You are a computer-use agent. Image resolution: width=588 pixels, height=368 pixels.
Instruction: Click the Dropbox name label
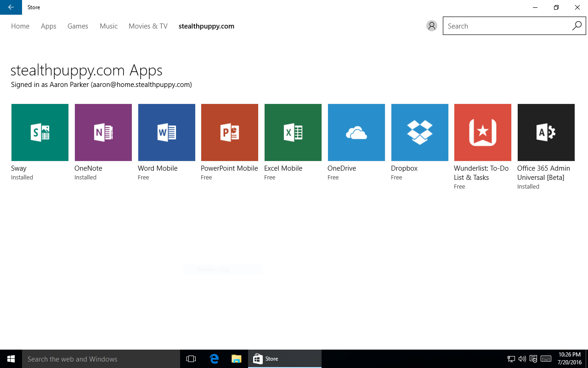pos(404,168)
